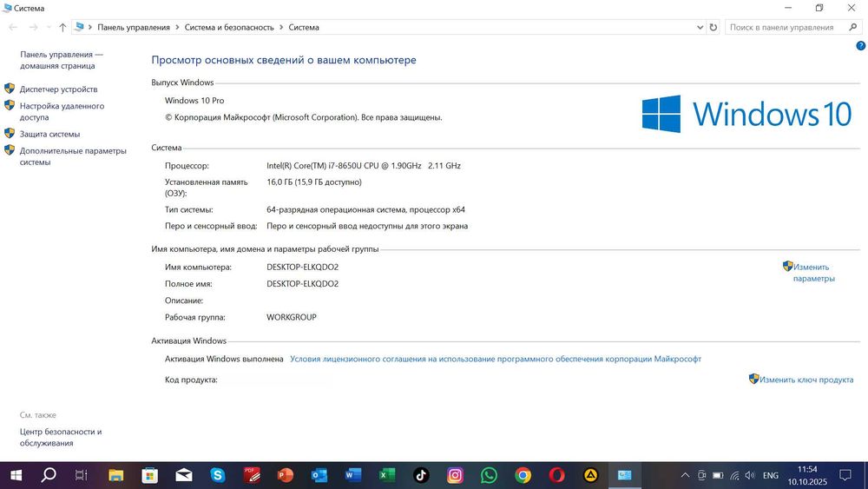
Task: Open 'Настройка удаленного доступа' link
Action: [62, 111]
